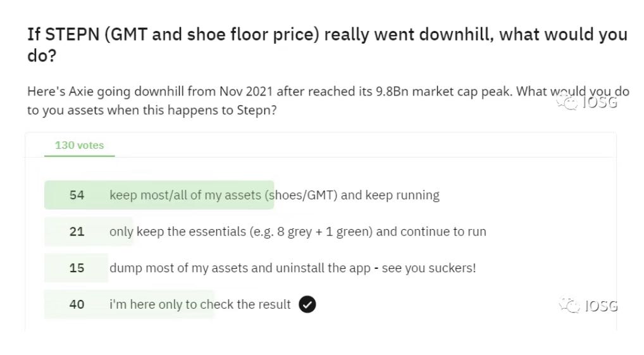The width and height of the screenshot is (644, 355).
Task: Click the green underline beneath 130 votes
Action: (x=79, y=156)
